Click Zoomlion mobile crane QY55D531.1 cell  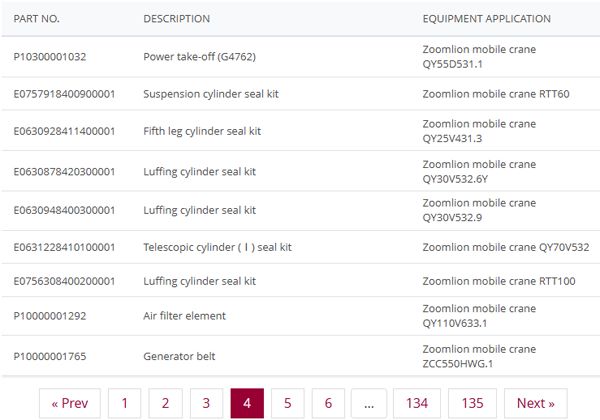pyautogui.click(x=479, y=57)
